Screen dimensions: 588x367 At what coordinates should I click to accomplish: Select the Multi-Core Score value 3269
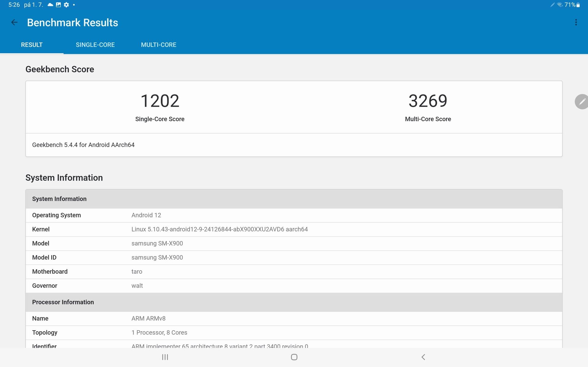428,100
